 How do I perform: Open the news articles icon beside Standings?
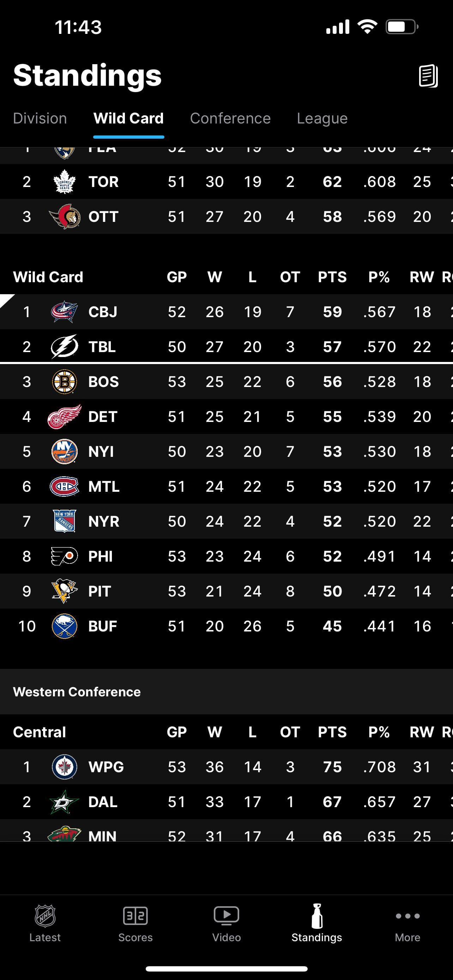click(x=428, y=76)
